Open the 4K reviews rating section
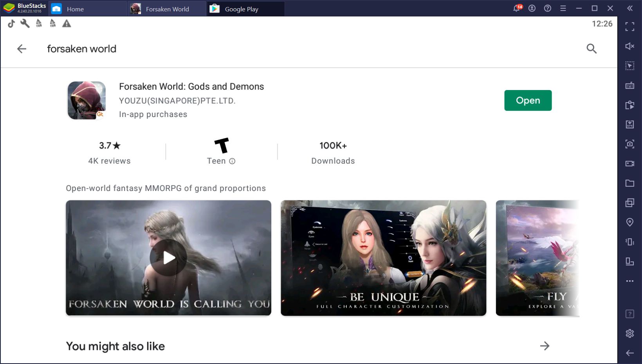The height and width of the screenshot is (364, 642). click(x=109, y=153)
